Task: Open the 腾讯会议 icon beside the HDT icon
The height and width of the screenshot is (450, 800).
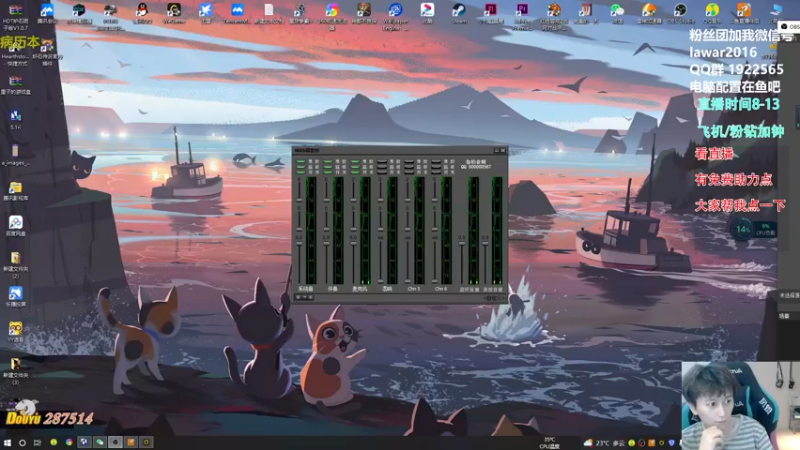Action: click(x=47, y=10)
